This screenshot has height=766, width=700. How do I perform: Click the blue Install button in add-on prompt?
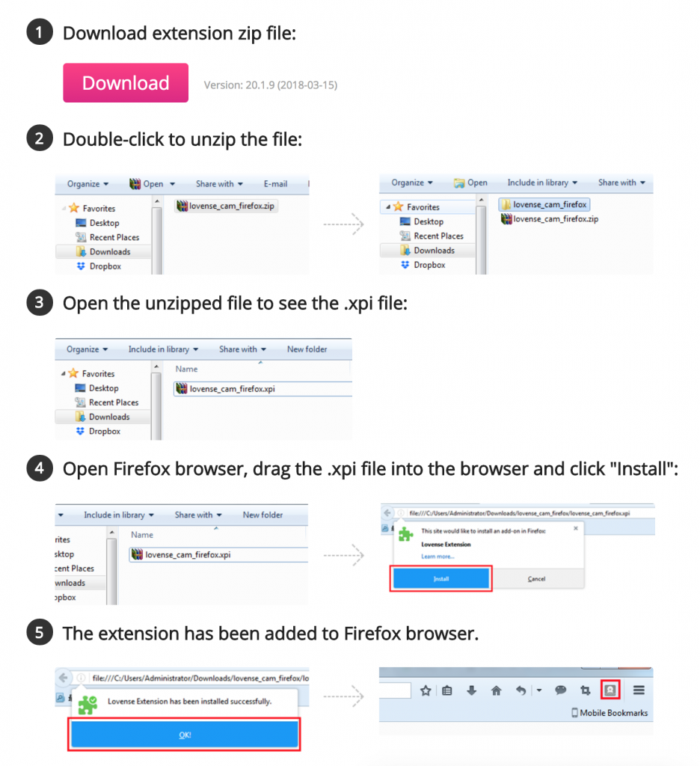(x=440, y=578)
